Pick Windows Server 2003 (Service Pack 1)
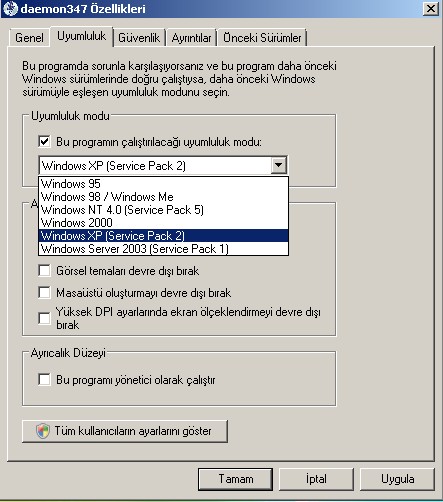The width and height of the screenshot is (443, 502). pyautogui.click(x=163, y=249)
